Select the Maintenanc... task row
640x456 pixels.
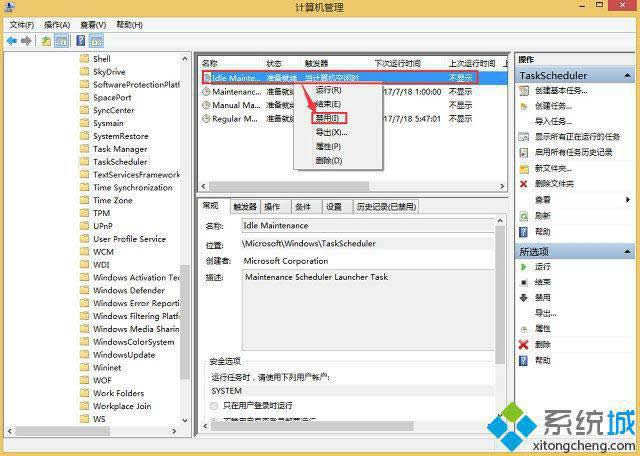(x=355, y=91)
